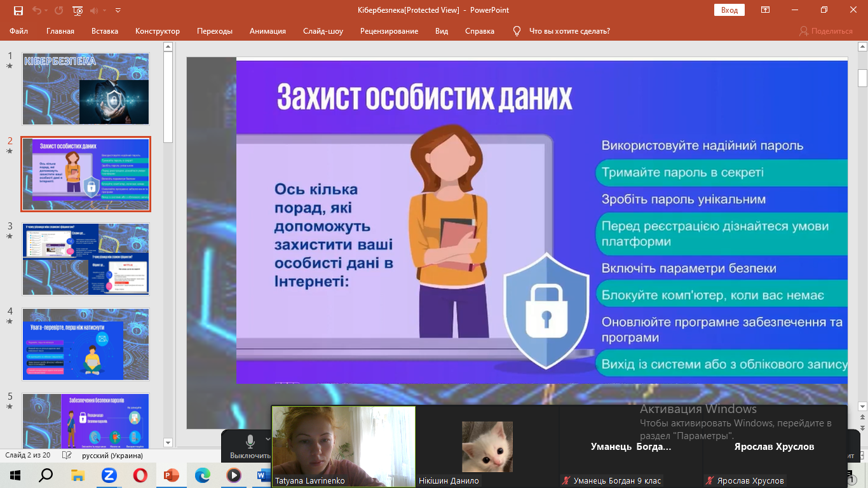The image size is (868, 488).
Task: Save the presentation via quick access toolbar
Action: tap(18, 10)
